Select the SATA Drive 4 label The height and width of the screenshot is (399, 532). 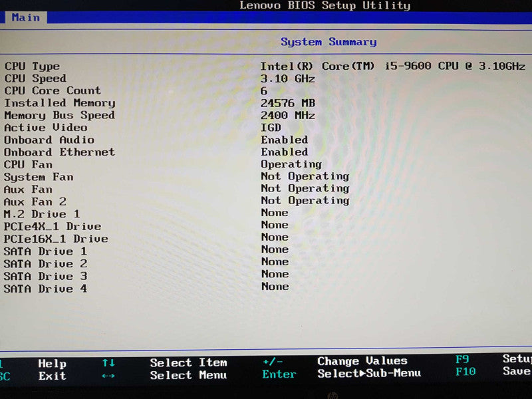tap(45, 289)
